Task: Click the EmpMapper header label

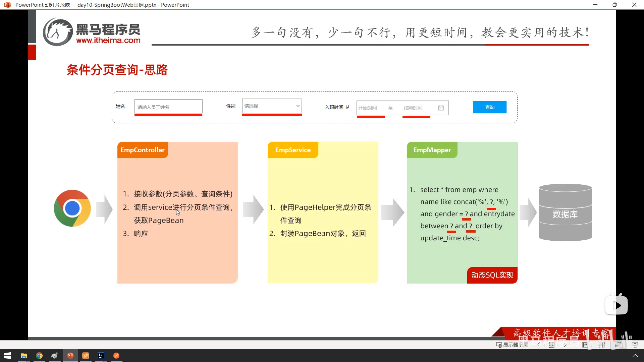Action: [x=432, y=150]
